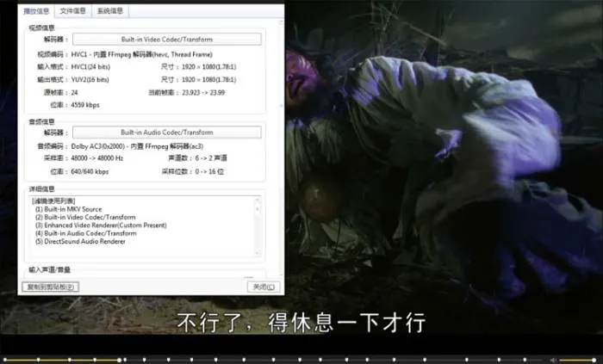Select the "(3) Enhanced Video Renderer(Custom Present)" row
The height and width of the screenshot is (364, 603).
[101, 225]
